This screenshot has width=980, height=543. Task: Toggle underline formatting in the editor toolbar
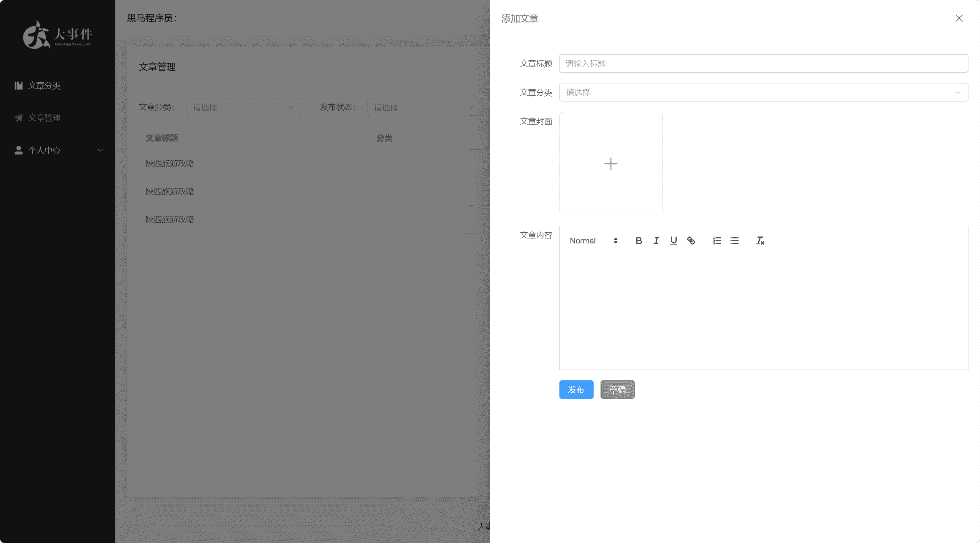coord(674,240)
